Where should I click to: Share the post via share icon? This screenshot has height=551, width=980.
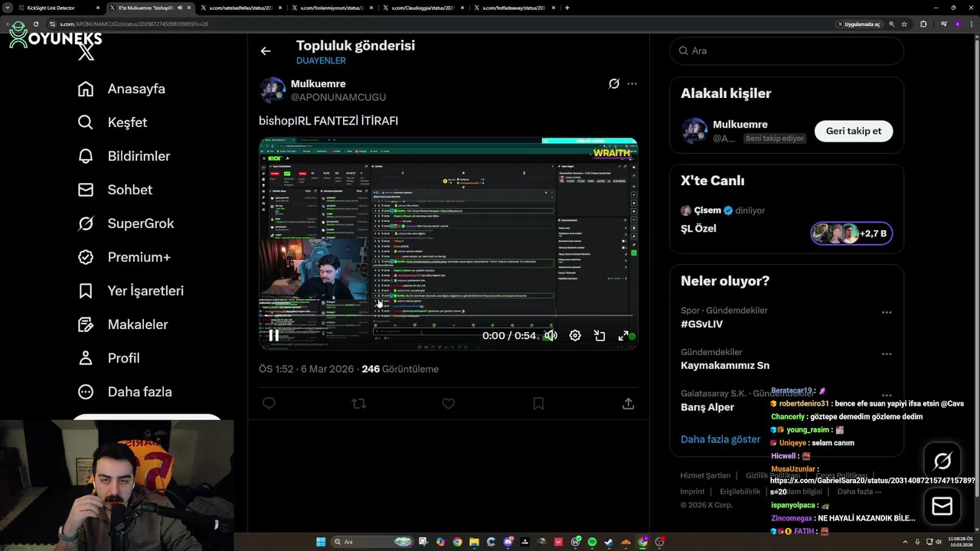(629, 403)
